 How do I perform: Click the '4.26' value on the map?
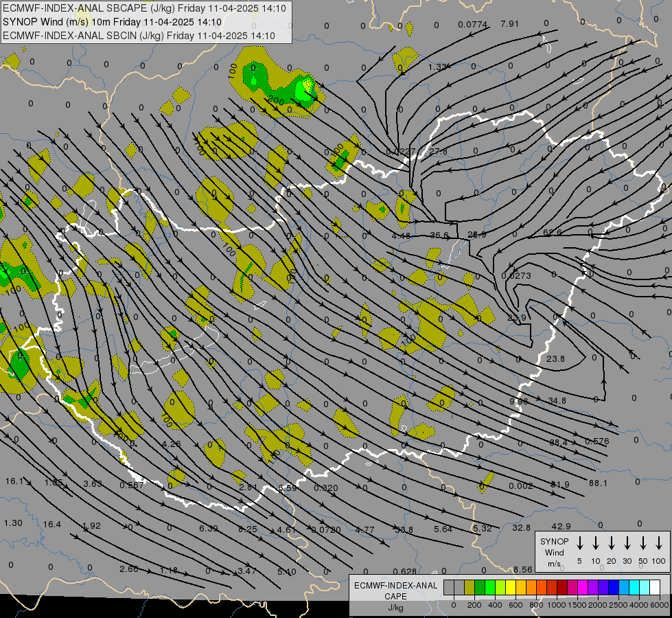click(172, 444)
